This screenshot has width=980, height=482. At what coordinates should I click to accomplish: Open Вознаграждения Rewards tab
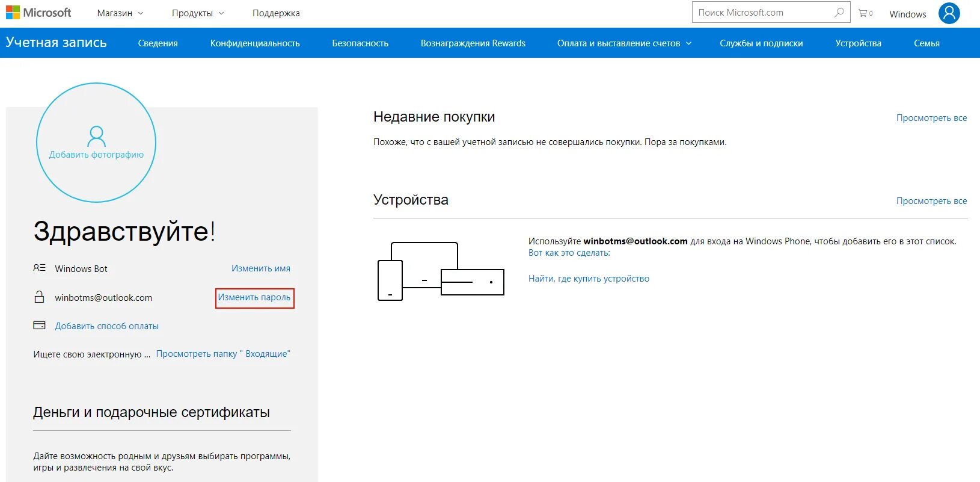[473, 43]
